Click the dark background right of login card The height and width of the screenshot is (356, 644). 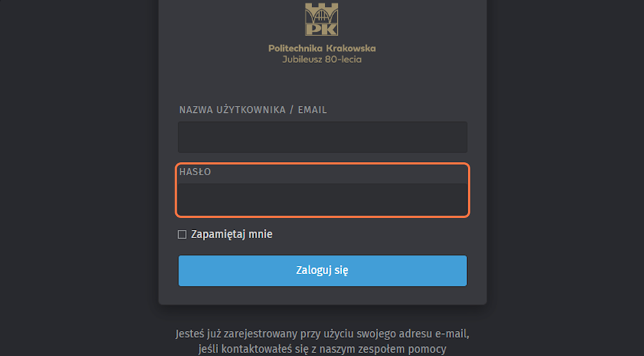coord(564,173)
